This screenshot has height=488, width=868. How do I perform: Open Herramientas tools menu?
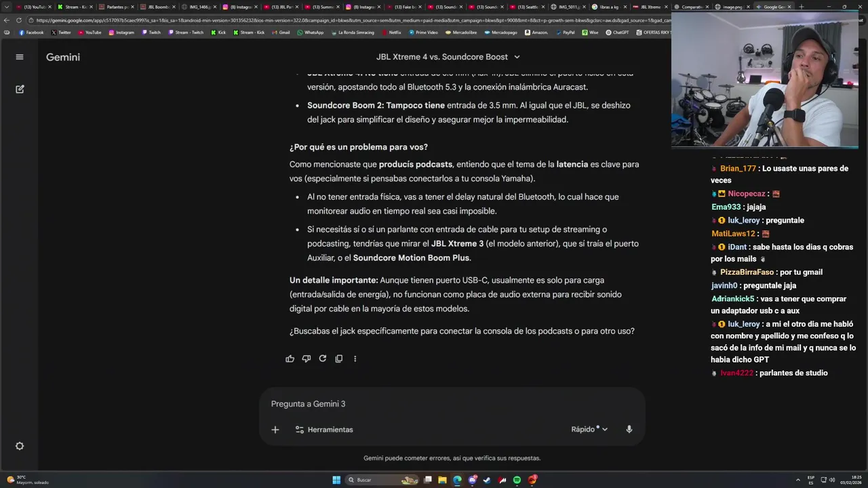click(324, 429)
